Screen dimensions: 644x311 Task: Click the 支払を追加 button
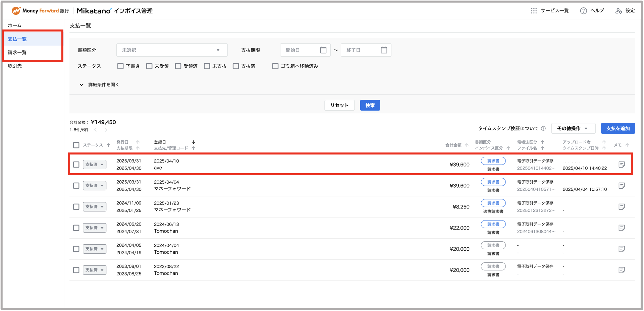pyautogui.click(x=618, y=128)
